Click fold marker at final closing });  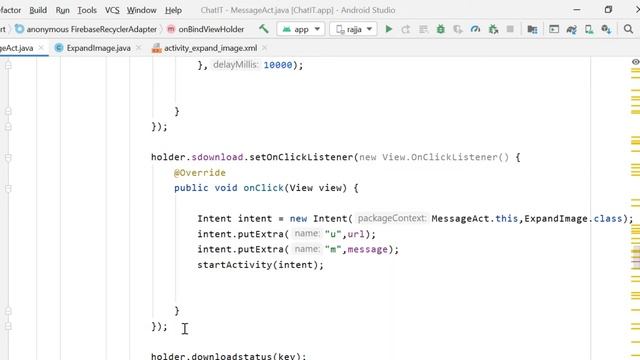click(x=8, y=326)
